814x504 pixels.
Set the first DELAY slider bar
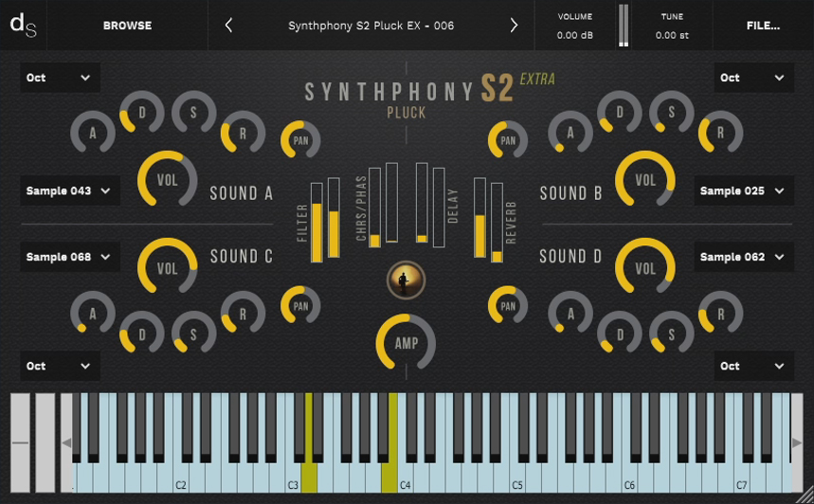coord(422,203)
